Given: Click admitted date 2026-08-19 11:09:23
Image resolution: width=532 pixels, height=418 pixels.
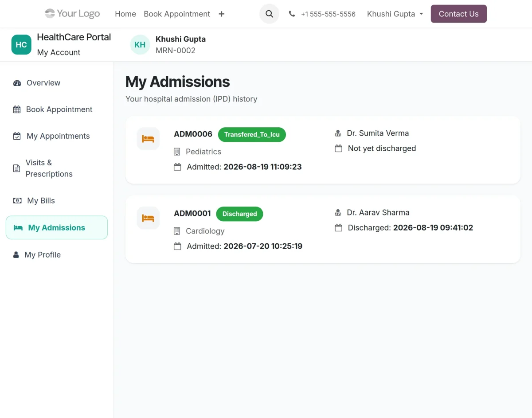Looking at the screenshot, I should click(x=262, y=167).
